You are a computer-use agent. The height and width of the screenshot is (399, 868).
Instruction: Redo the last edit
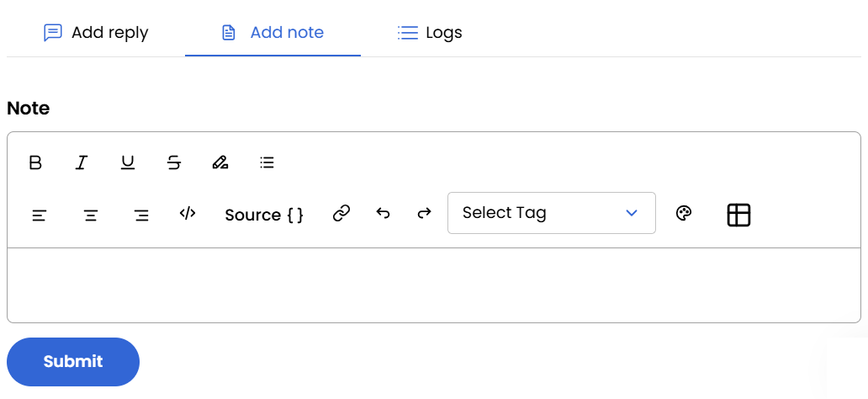(425, 214)
